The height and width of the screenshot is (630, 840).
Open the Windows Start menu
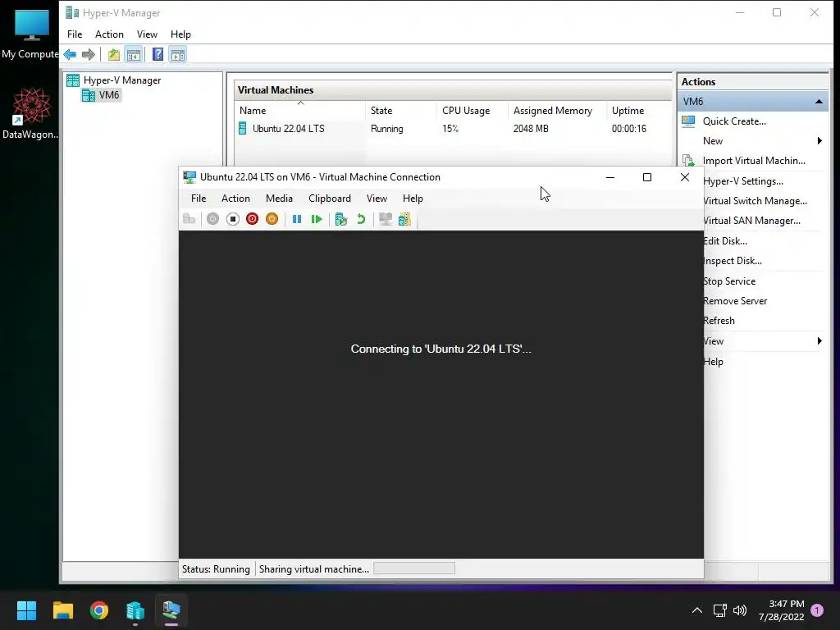click(x=26, y=610)
